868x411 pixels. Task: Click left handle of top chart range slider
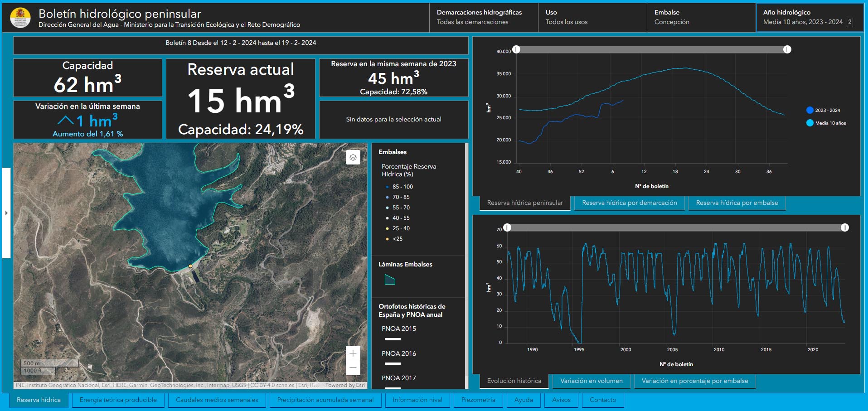(x=516, y=49)
